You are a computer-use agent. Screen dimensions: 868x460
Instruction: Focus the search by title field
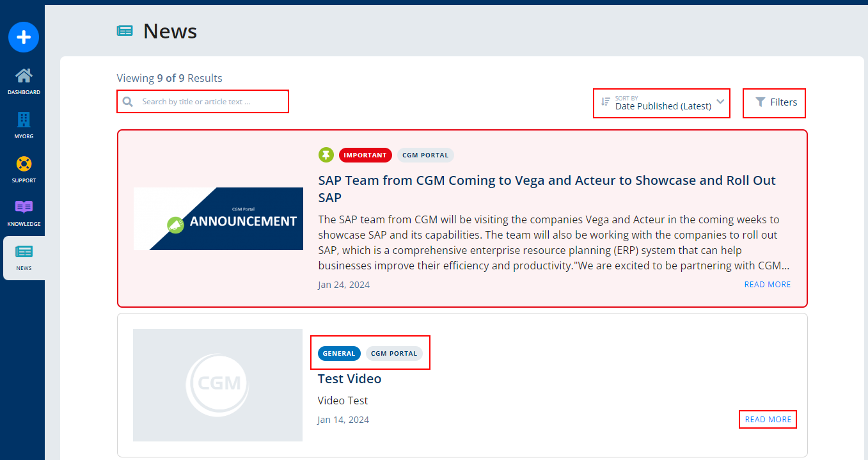pos(203,102)
